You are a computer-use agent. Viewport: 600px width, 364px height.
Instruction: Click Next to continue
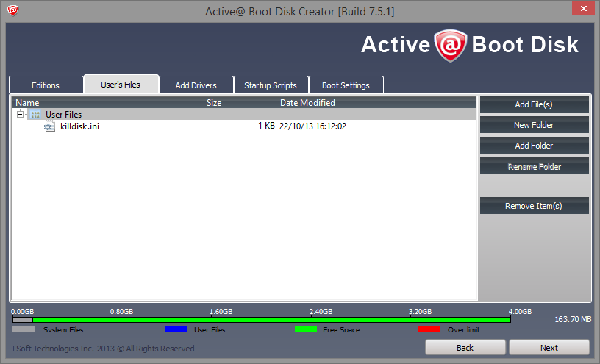click(x=549, y=347)
